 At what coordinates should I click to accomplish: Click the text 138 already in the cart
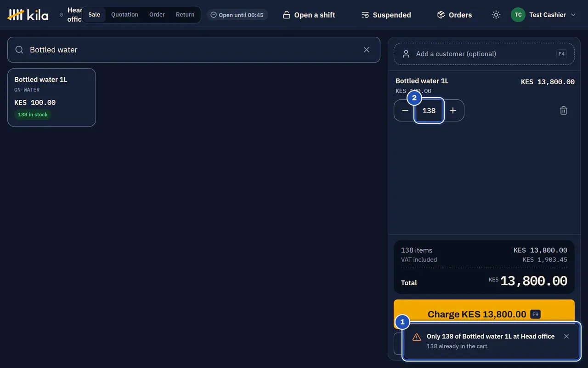click(458, 346)
